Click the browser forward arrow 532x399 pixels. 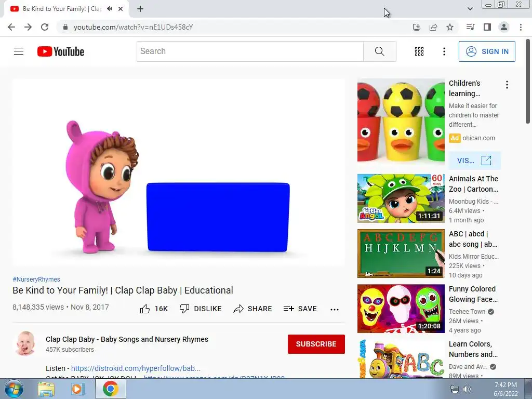28,27
